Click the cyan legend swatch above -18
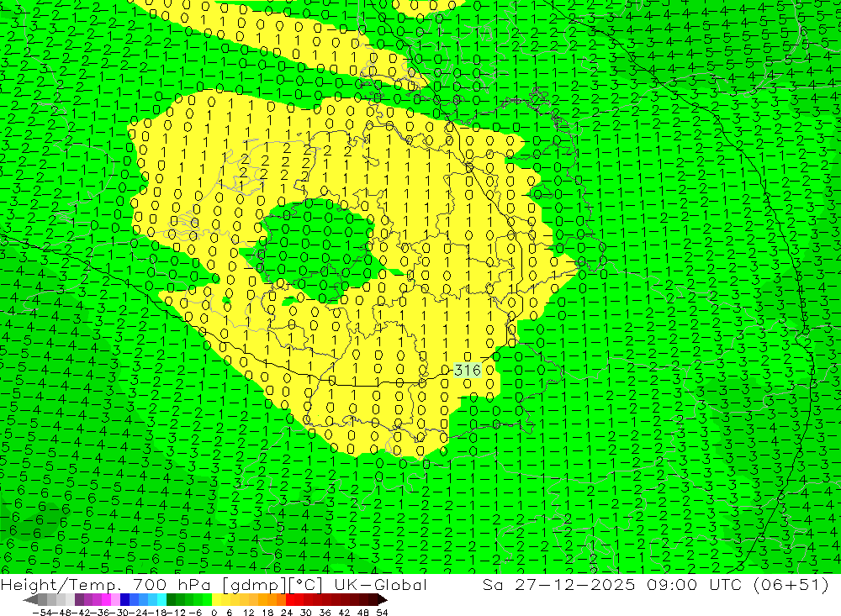The image size is (841, 616). (x=161, y=599)
